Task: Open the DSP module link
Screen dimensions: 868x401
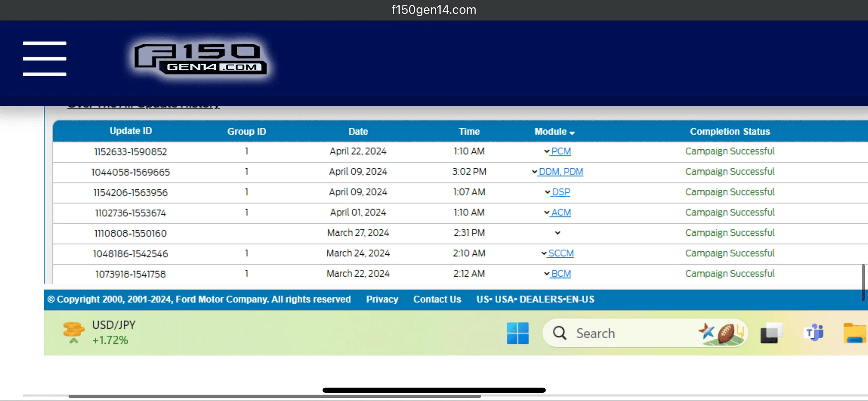Action: click(561, 192)
